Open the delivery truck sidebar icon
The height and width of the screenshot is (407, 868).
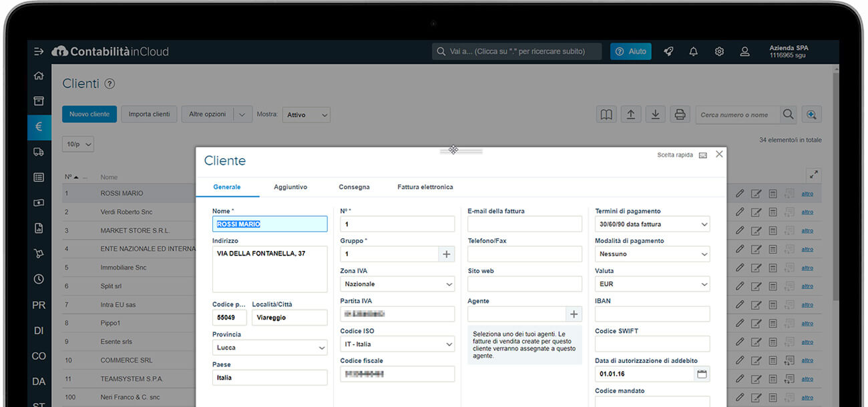[x=39, y=151]
